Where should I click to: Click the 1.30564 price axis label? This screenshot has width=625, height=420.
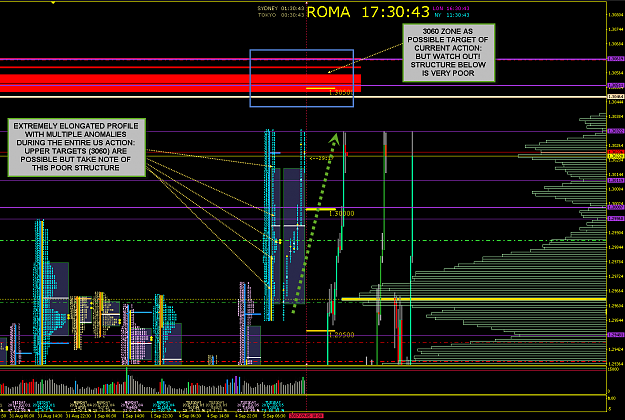click(x=615, y=73)
